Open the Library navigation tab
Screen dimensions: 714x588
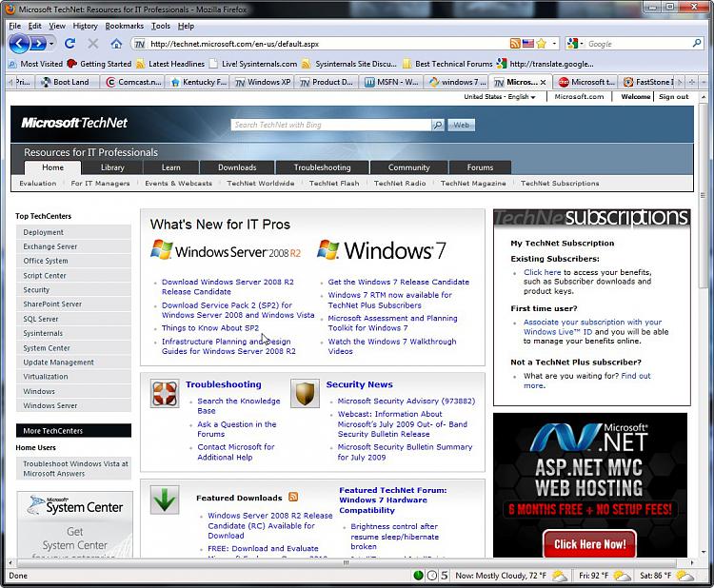[x=112, y=167]
